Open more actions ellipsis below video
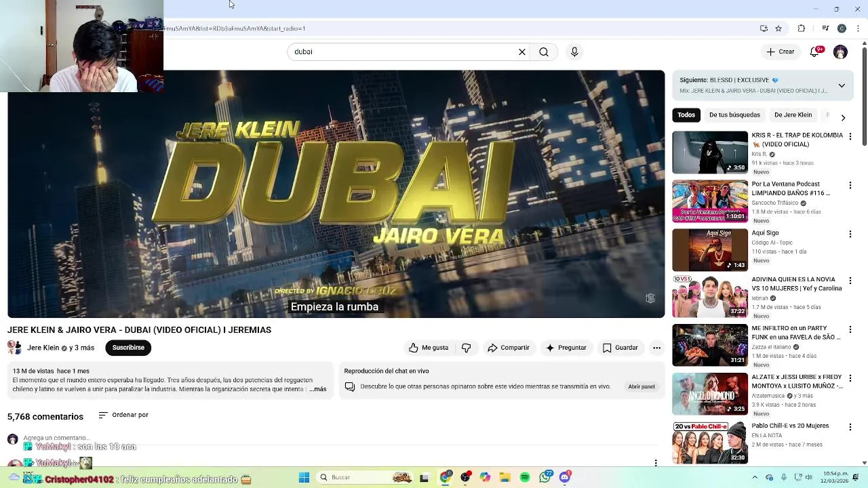The image size is (868, 488). click(656, 348)
